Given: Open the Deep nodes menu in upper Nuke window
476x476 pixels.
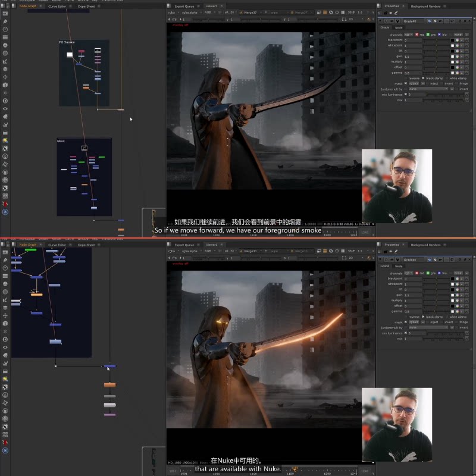Looking at the screenshot, I should pyautogui.click(x=5, y=101).
